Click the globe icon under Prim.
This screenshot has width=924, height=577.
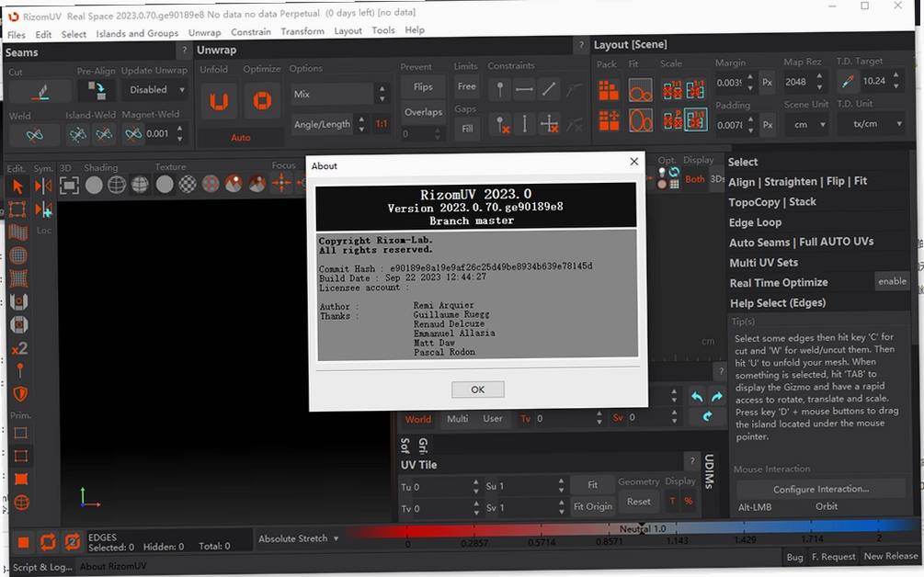click(22, 503)
